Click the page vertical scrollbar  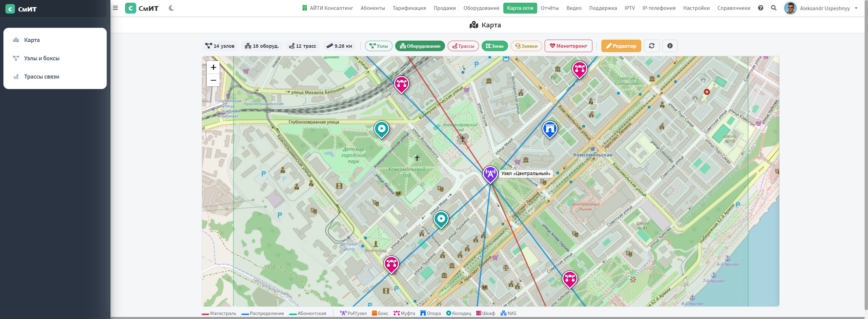click(x=866, y=156)
